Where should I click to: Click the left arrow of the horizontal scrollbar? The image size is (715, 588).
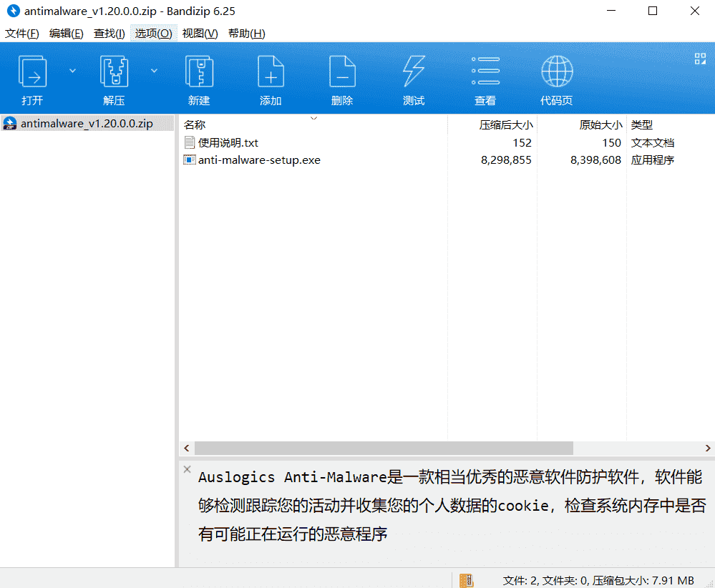point(187,448)
